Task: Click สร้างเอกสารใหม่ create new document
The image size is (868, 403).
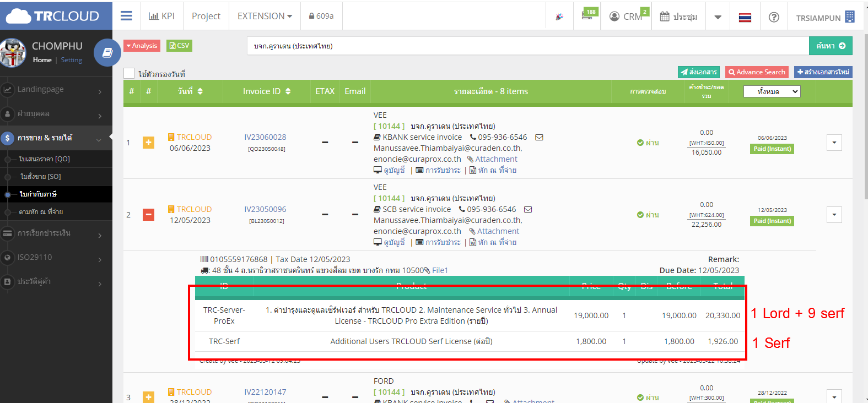Action: coord(823,72)
